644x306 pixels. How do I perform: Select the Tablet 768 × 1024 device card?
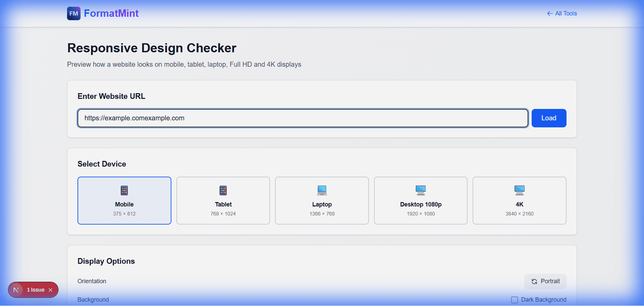click(223, 200)
